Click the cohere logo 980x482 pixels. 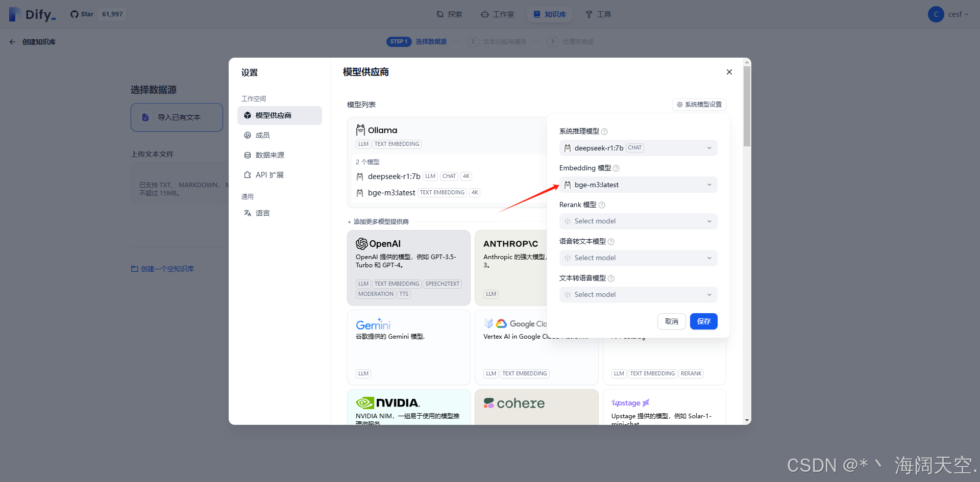coord(514,403)
